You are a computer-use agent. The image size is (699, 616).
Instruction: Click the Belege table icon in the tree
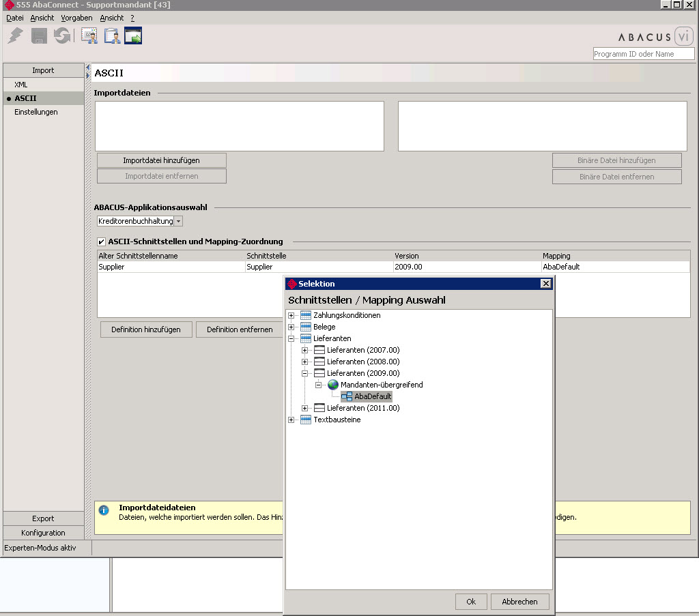[306, 327]
